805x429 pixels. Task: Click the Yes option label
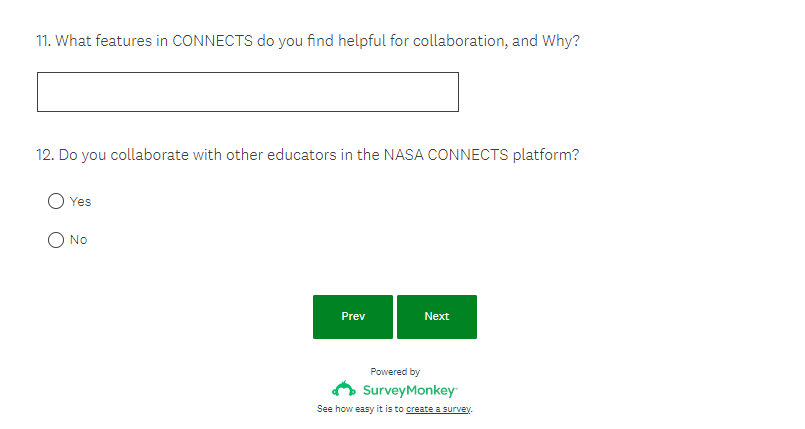click(81, 202)
